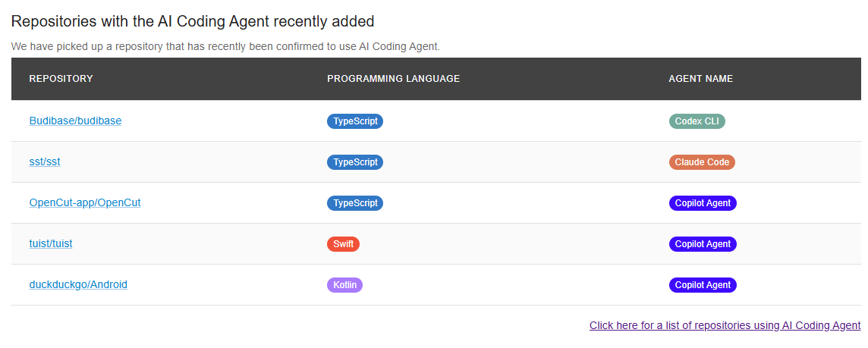The image size is (868, 348).
Task: Click the Swift language badge
Action: pos(343,244)
